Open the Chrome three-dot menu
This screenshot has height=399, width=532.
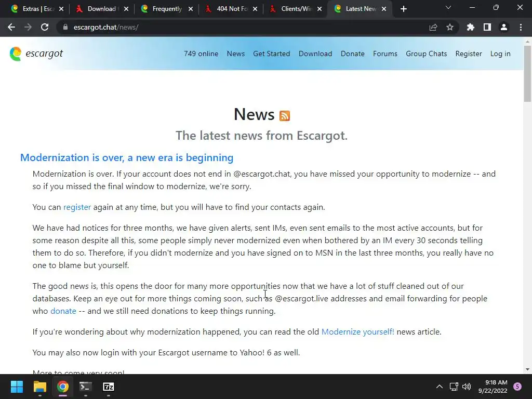521,27
